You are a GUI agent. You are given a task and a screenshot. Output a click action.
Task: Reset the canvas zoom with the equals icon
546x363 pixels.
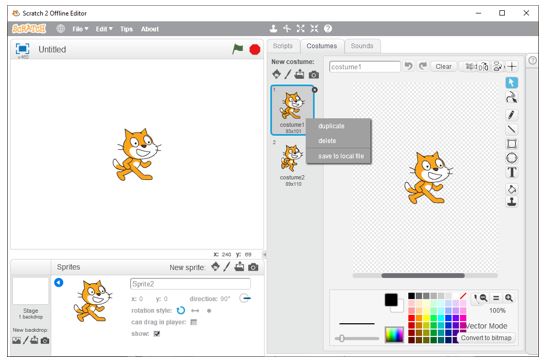496,298
